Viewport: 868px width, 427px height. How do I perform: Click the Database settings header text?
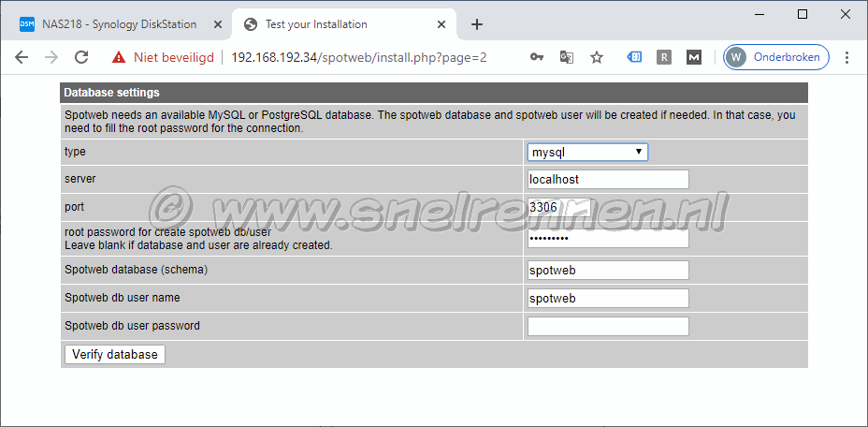111,93
